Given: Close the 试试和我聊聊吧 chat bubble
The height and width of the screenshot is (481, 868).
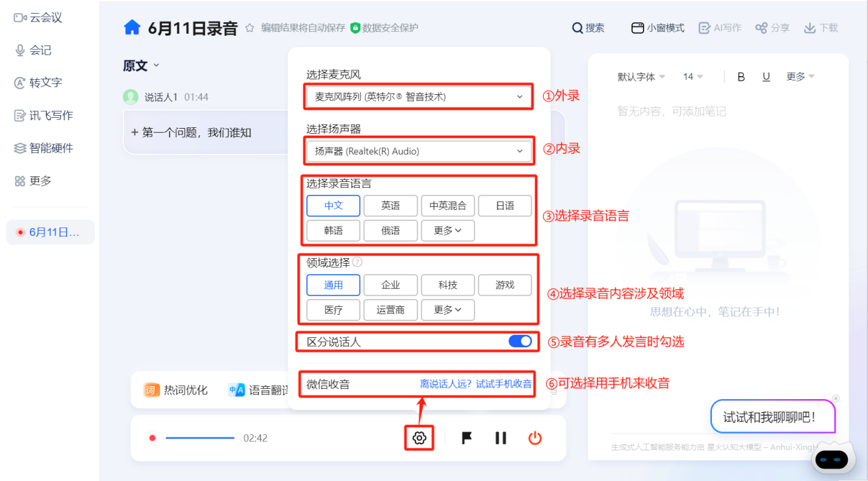Looking at the screenshot, I should (x=835, y=398).
